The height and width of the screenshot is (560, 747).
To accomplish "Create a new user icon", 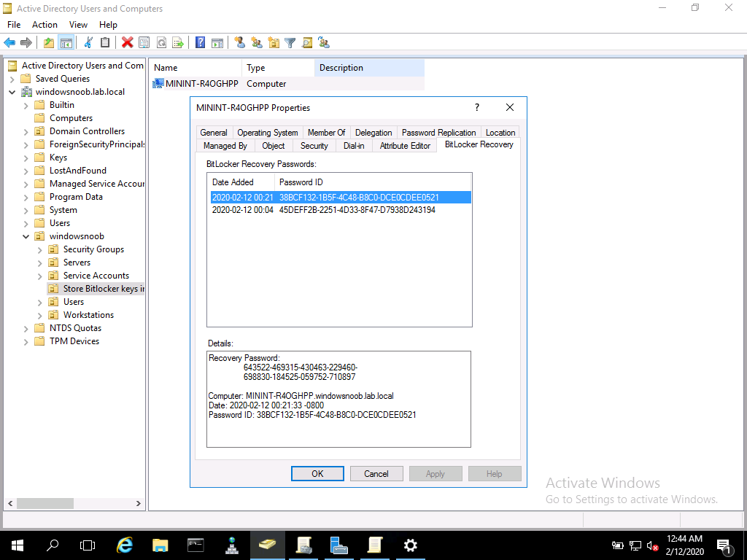I will point(239,42).
